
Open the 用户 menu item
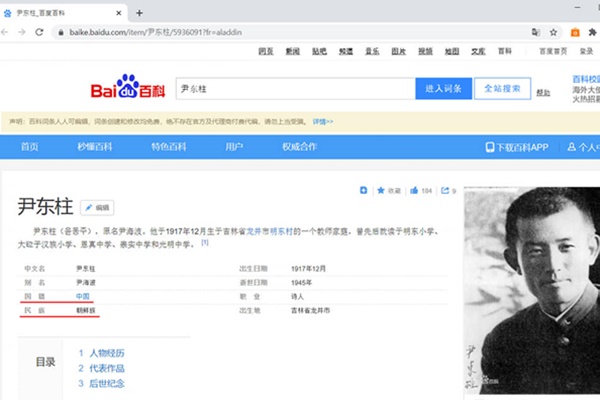[234, 147]
